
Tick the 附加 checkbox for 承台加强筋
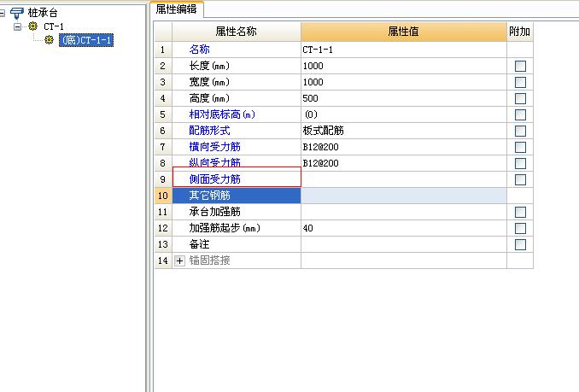(520, 213)
